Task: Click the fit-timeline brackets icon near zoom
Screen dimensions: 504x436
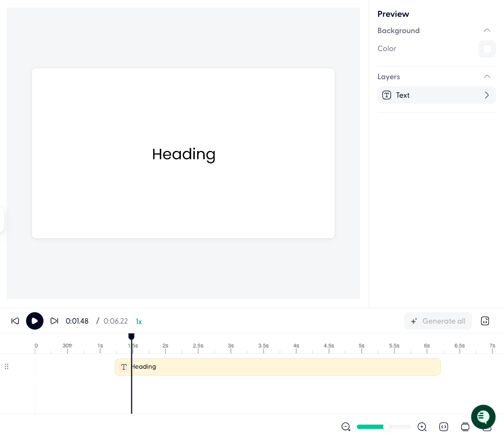Action: (x=444, y=427)
